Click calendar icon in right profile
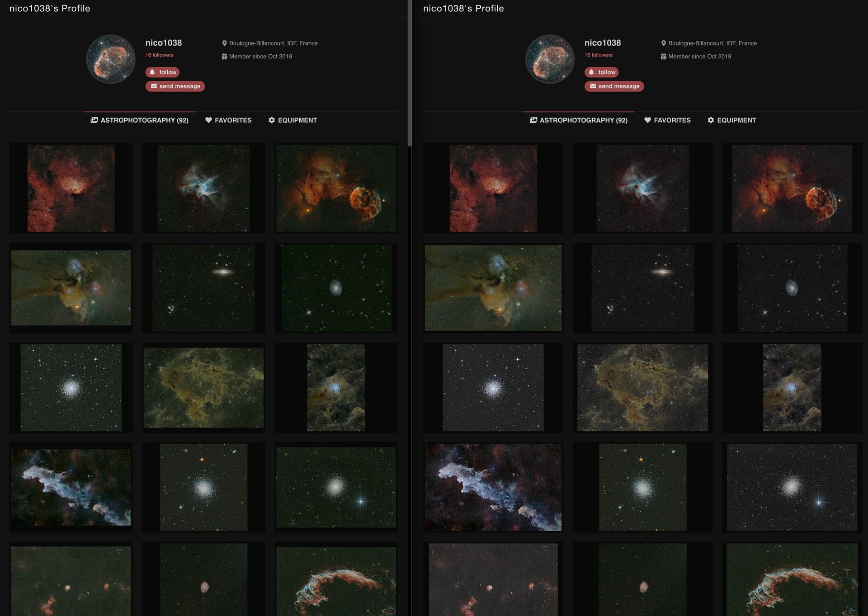Viewport: 868px width, 616px height. pyautogui.click(x=664, y=56)
